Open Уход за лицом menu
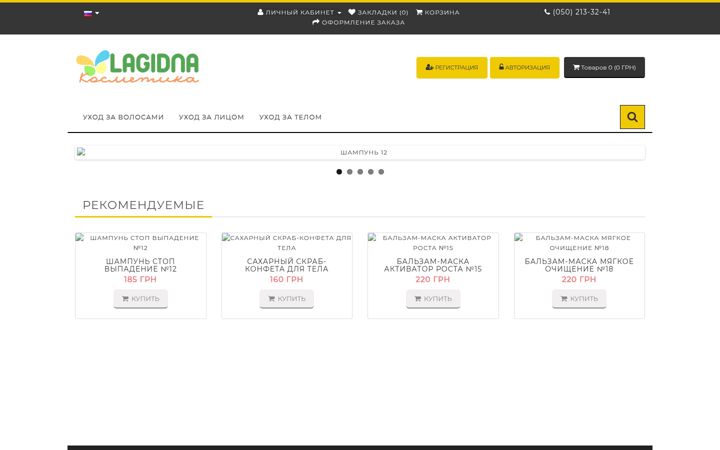720x450 pixels. pos(211,117)
